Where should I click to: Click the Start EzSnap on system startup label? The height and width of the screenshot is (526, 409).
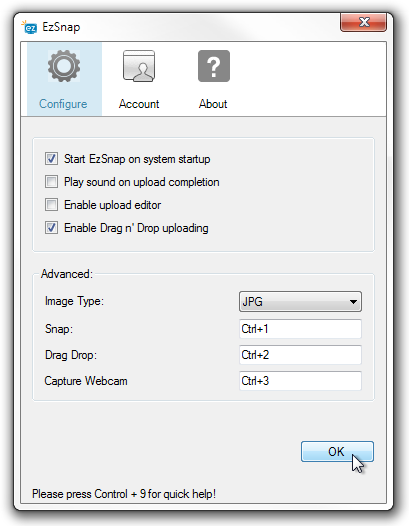[x=137, y=159]
